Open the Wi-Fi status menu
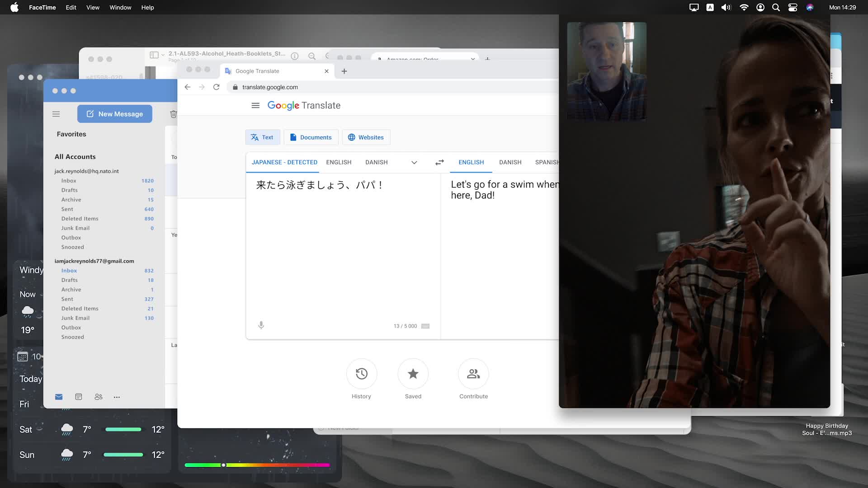 744,7
